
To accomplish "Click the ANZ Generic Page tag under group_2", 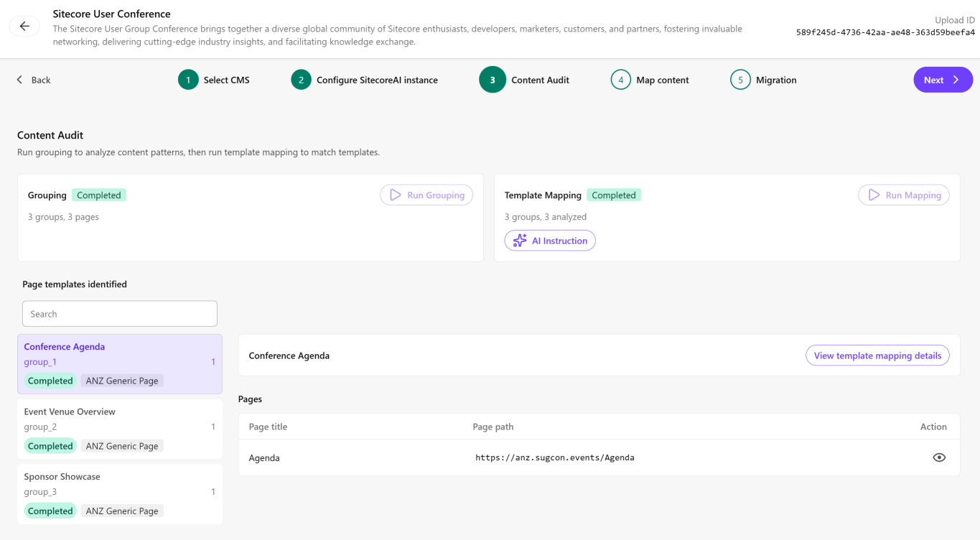I will click(x=122, y=446).
